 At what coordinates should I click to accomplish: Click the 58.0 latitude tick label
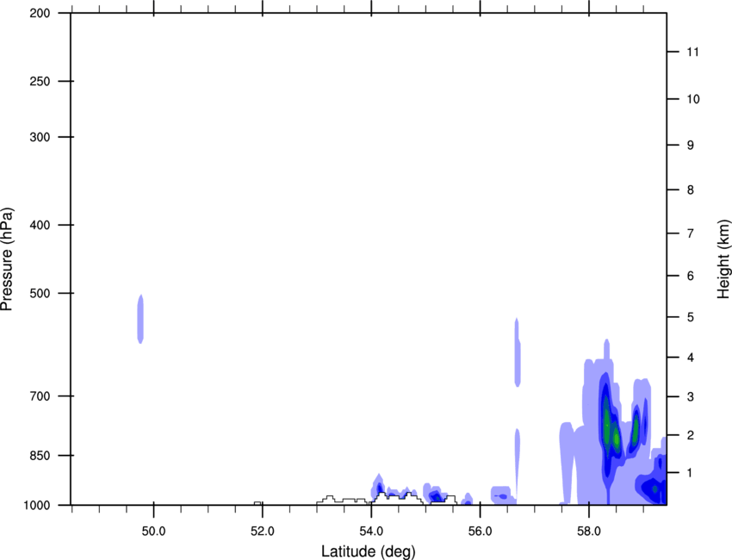coord(589,531)
